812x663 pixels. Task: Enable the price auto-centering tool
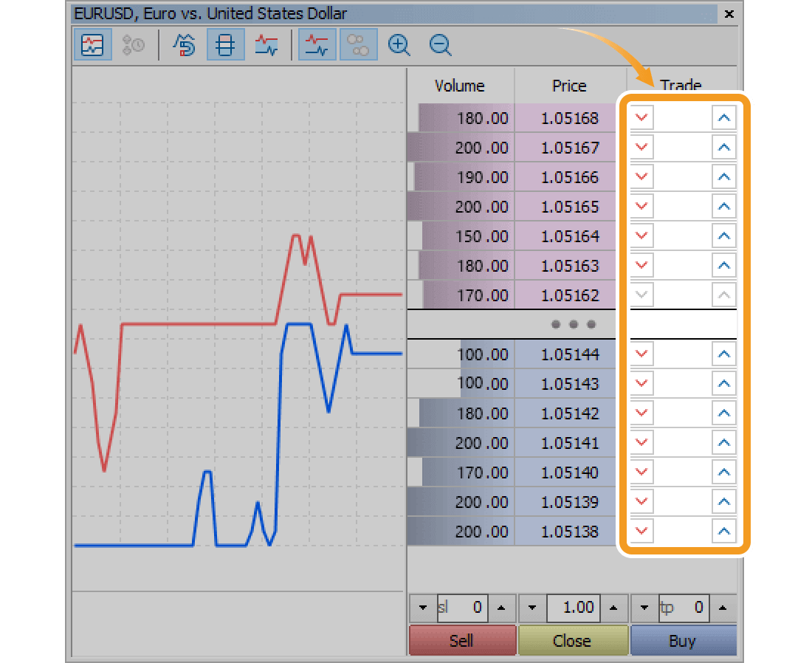pos(184,44)
